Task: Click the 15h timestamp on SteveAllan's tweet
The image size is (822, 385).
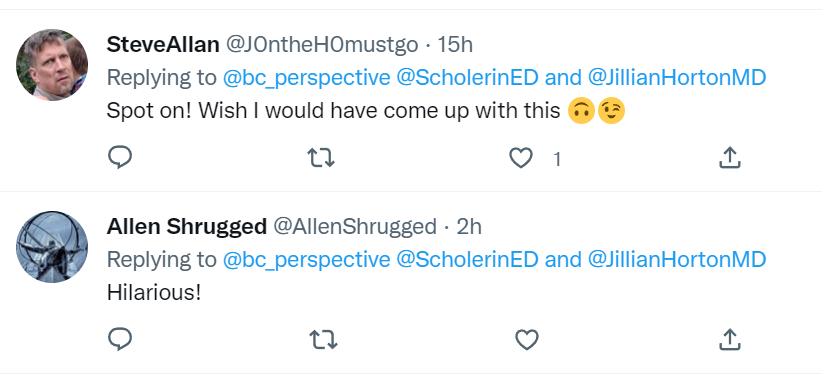Action: 455,45
